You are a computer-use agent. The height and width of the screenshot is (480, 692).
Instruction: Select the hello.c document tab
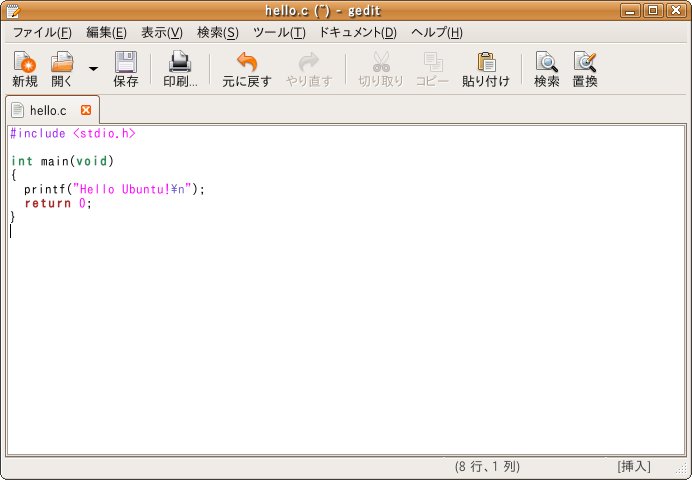[47, 110]
